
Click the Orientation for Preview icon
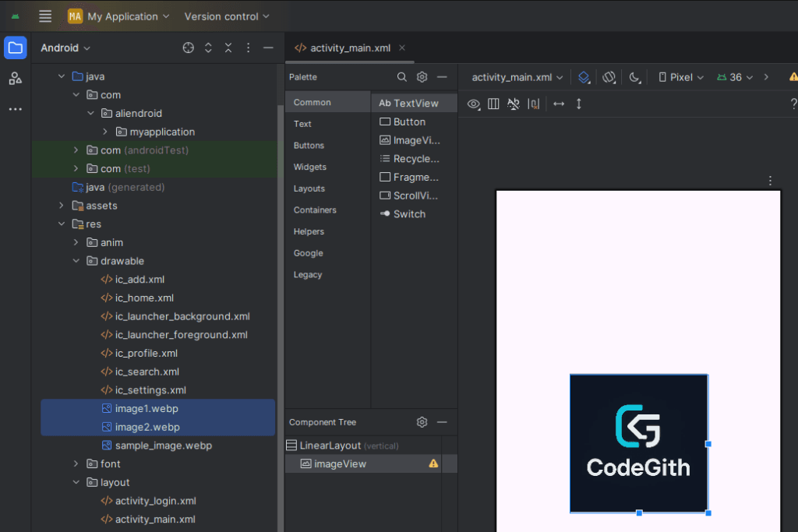609,77
